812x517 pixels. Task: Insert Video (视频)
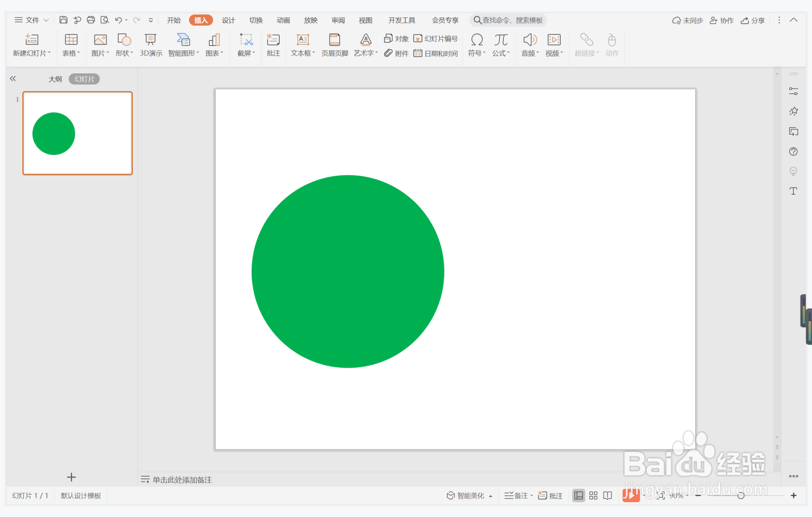point(554,45)
